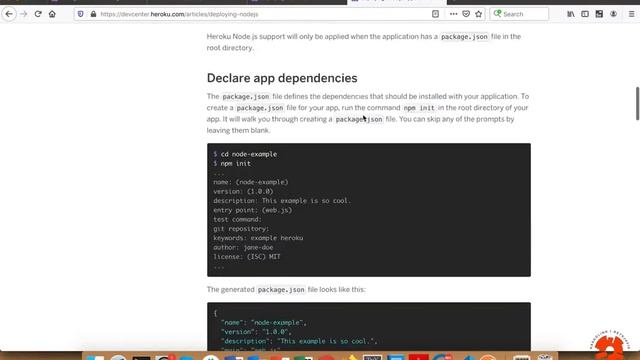Open the Firefox account icon
Screen dimensions: 640x360
(613, 14)
